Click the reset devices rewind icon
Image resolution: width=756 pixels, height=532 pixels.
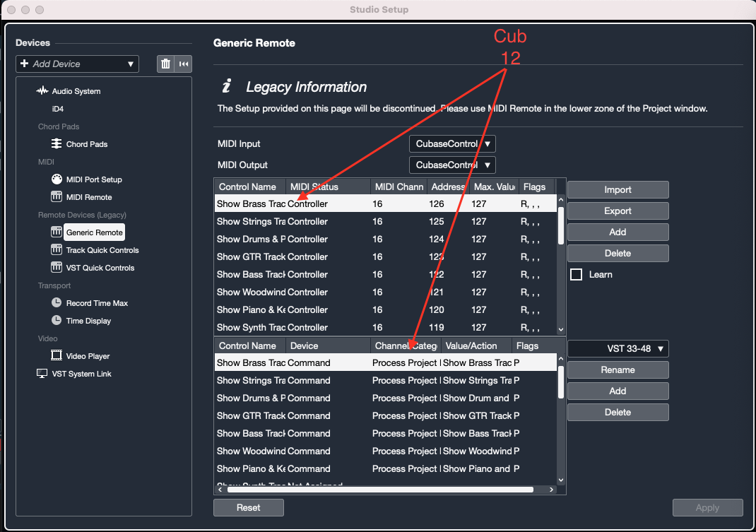(184, 64)
